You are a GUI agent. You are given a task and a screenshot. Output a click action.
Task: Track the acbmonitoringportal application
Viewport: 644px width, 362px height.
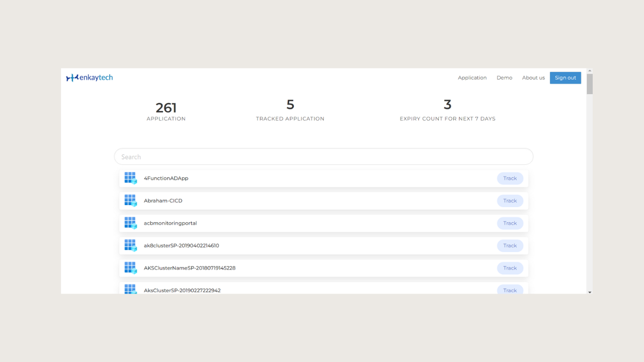point(510,223)
